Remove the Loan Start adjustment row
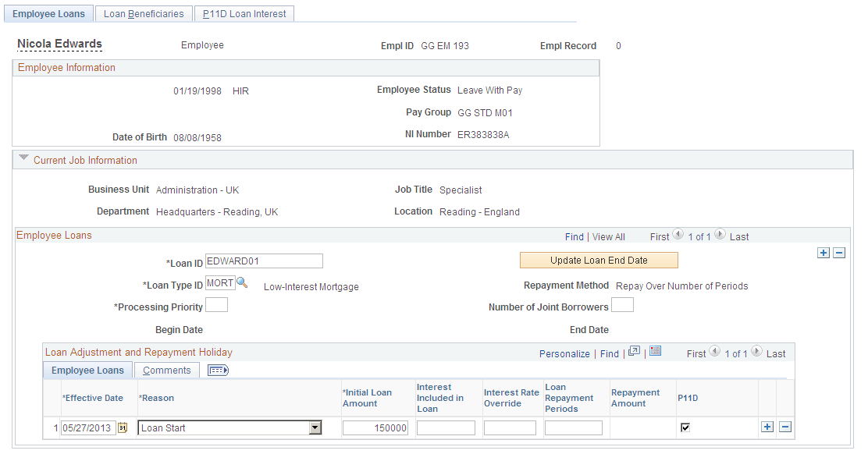 tap(785, 427)
